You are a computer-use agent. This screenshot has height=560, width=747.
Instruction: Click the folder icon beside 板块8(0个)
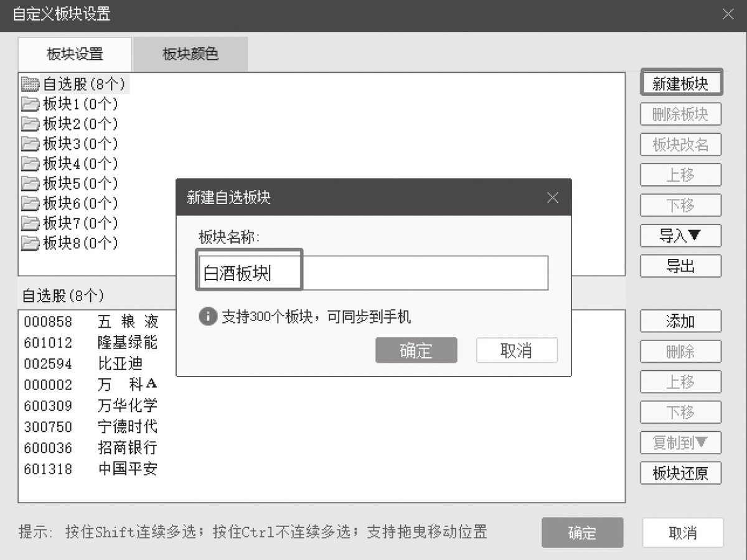pos(30,243)
